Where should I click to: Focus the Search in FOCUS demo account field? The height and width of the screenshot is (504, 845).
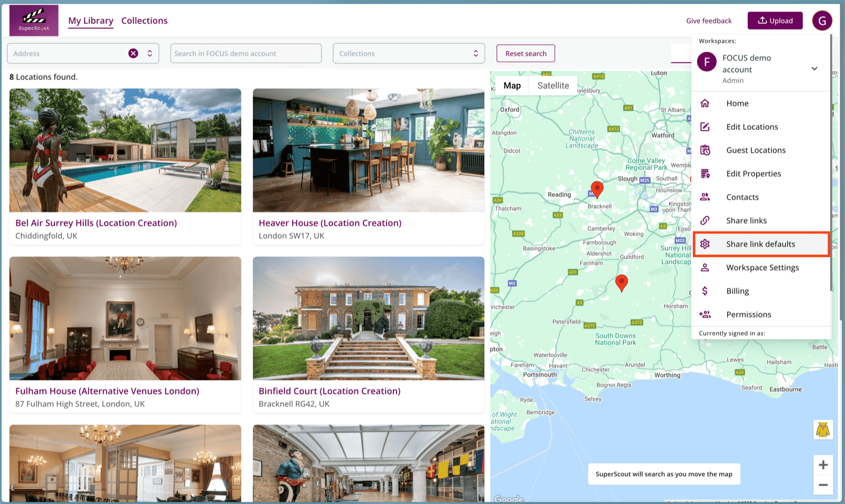(246, 53)
